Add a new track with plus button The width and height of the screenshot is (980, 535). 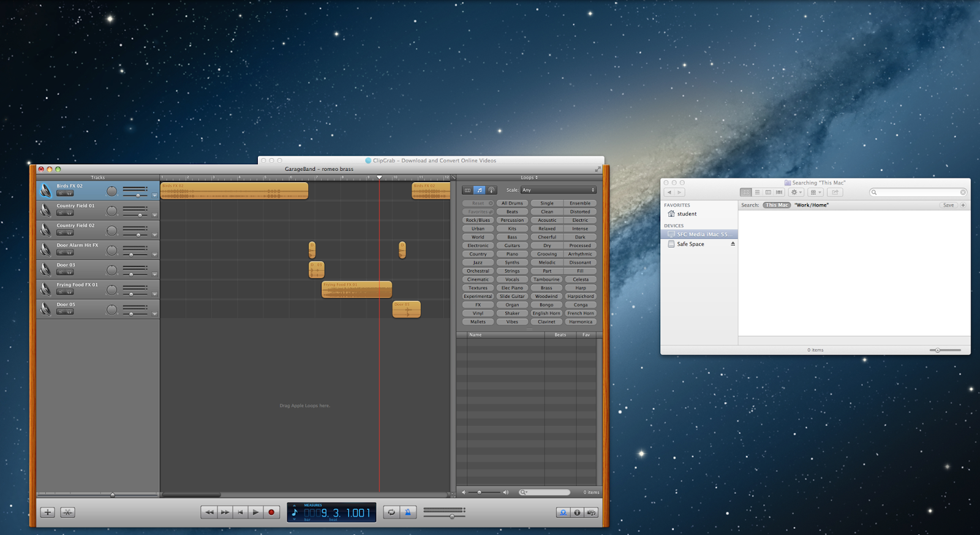coord(48,512)
